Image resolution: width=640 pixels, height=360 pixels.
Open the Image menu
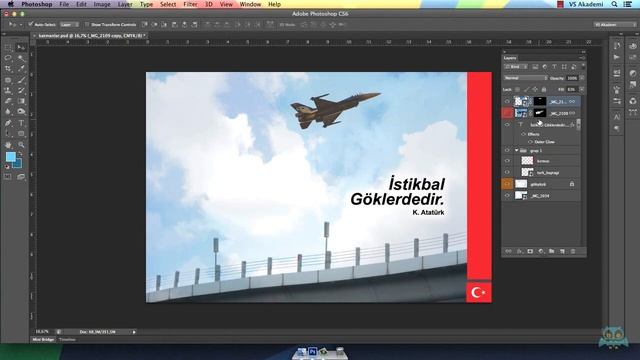tap(102, 4)
